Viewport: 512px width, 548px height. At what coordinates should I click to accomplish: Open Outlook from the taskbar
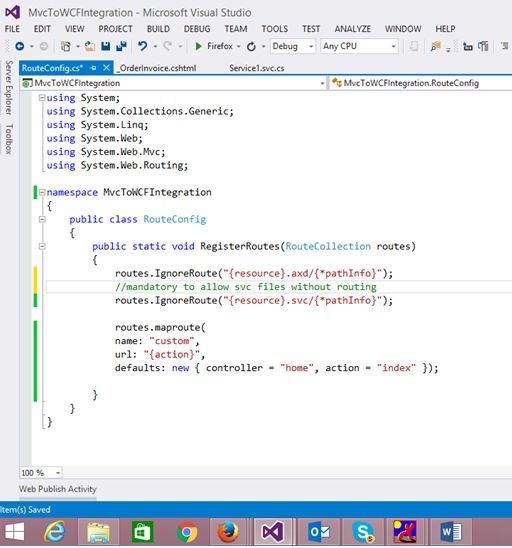(x=319, y=532)
